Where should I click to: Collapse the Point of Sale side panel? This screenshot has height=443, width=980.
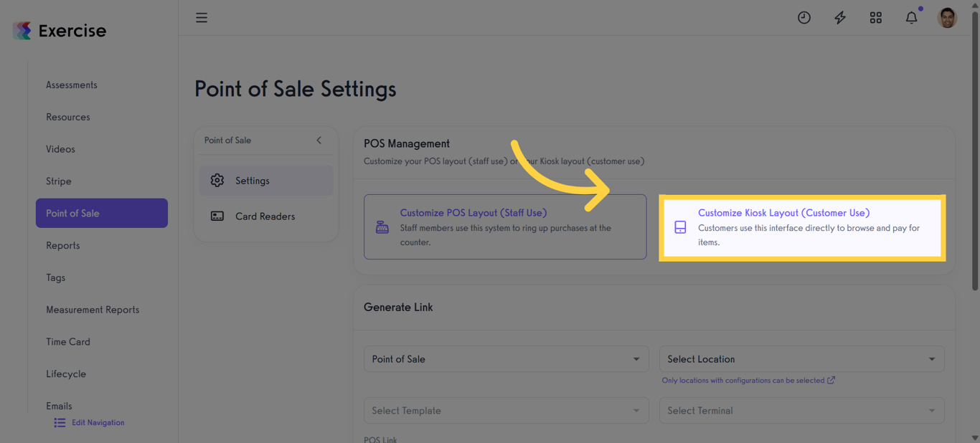point(319,140)
